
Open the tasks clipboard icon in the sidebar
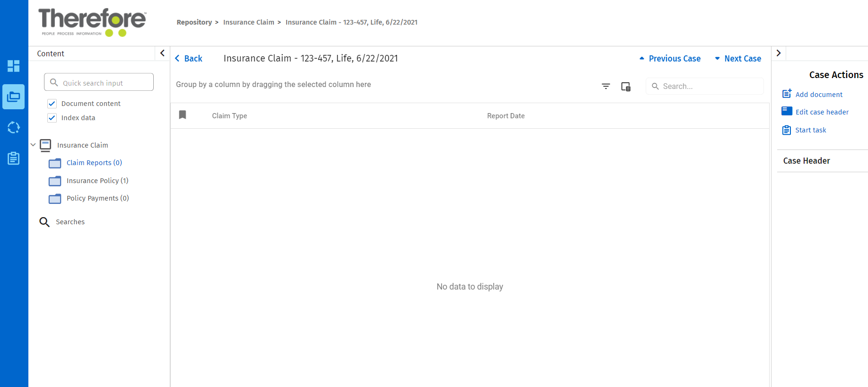14,158
